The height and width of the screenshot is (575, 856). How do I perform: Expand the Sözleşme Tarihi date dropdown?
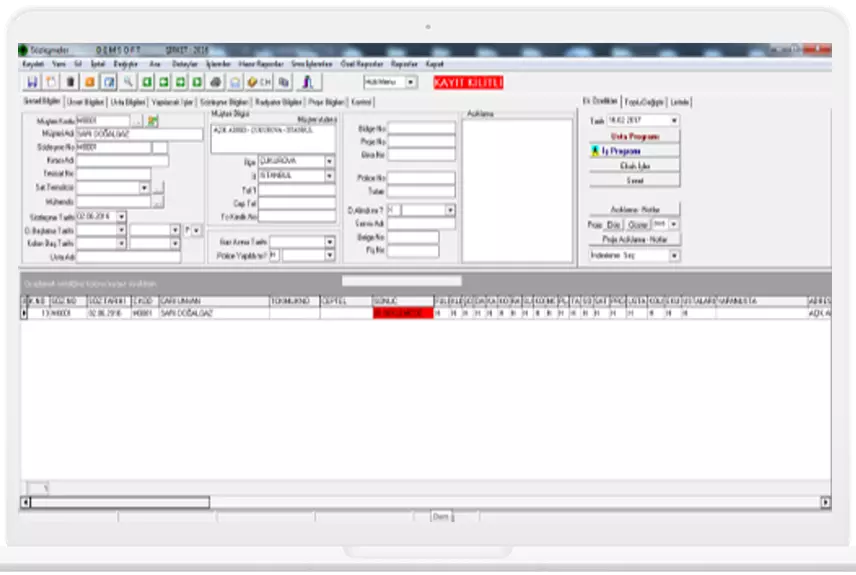pos(122,216)
